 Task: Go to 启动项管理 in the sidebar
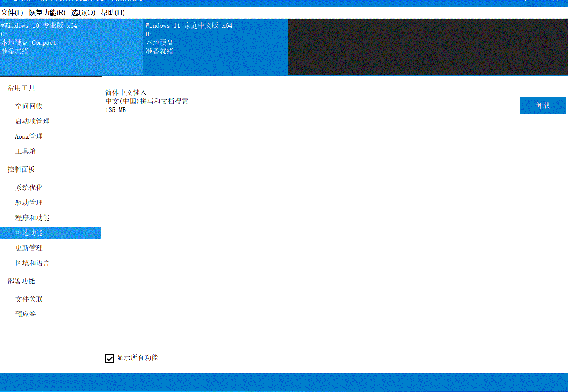32,121
